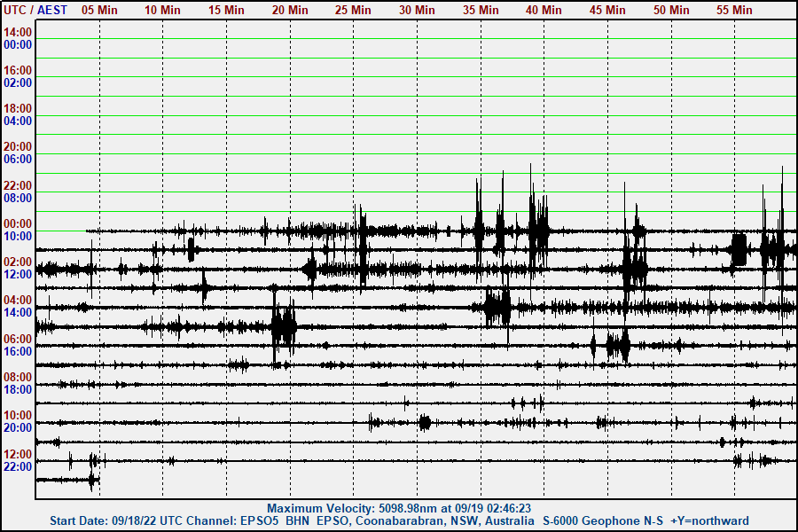This screenshot has height=532, width=798.
Task: Pick the "25 Min" time marker
Action: [353, 10]
